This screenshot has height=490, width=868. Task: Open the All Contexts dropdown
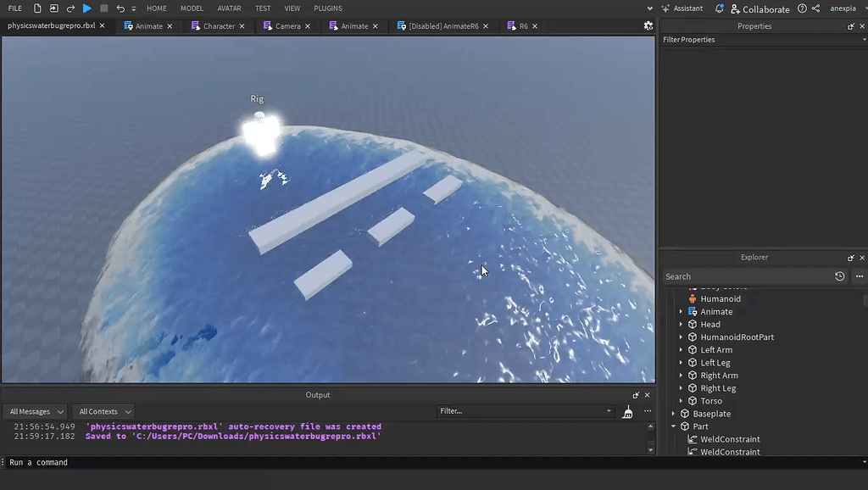(x=103, y=411)
